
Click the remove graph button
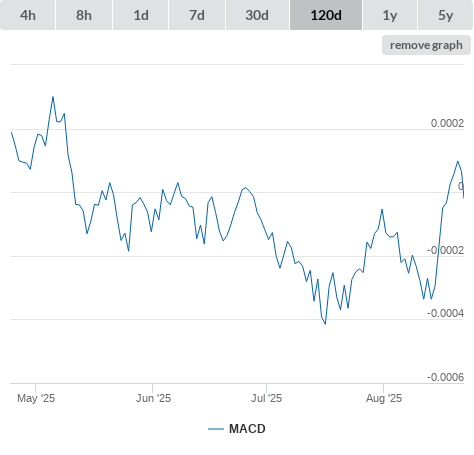[x=426, y=45]
